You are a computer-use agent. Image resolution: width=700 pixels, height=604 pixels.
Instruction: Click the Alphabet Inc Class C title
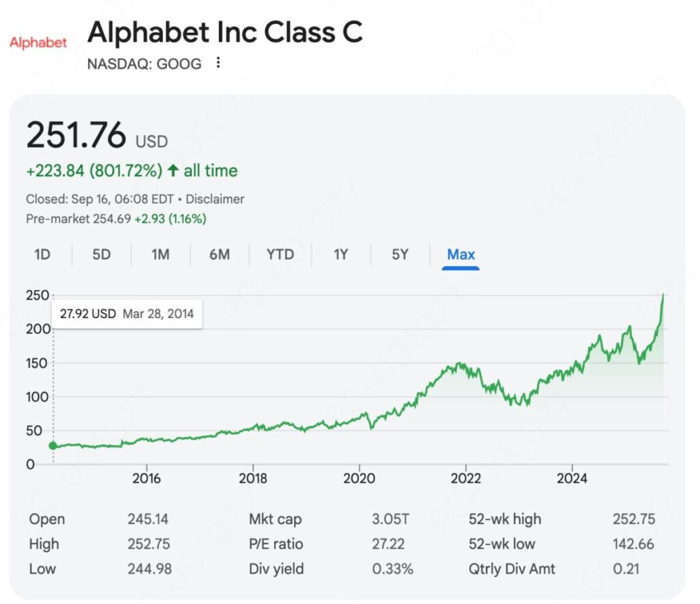(x=226, y=32)
